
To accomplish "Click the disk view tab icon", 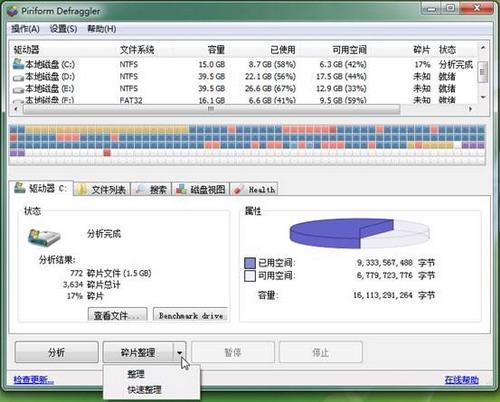I will (181, 189).
